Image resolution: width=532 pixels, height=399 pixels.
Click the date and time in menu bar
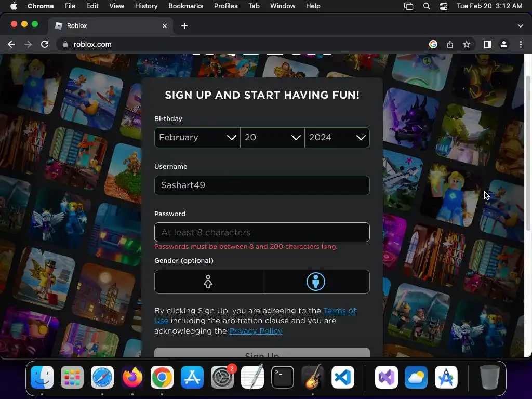tap(489, 6)
